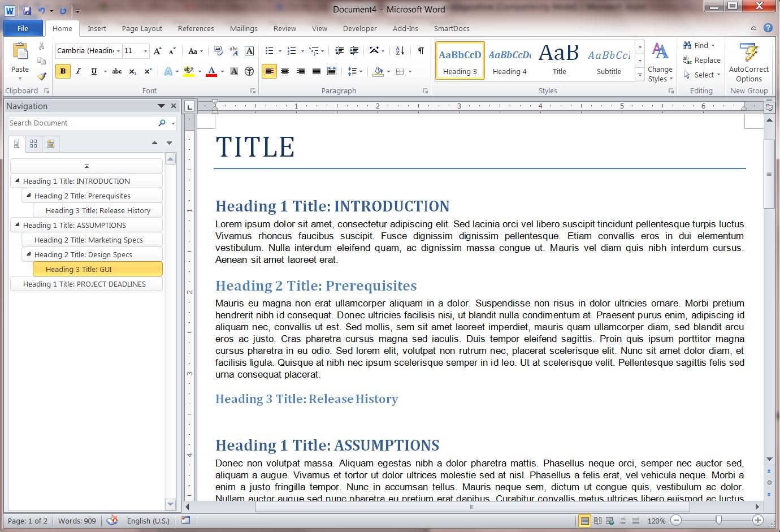Screen dimensions: 780x532
Task: Decrease the paragraph indent
Action: pos(339,51)
